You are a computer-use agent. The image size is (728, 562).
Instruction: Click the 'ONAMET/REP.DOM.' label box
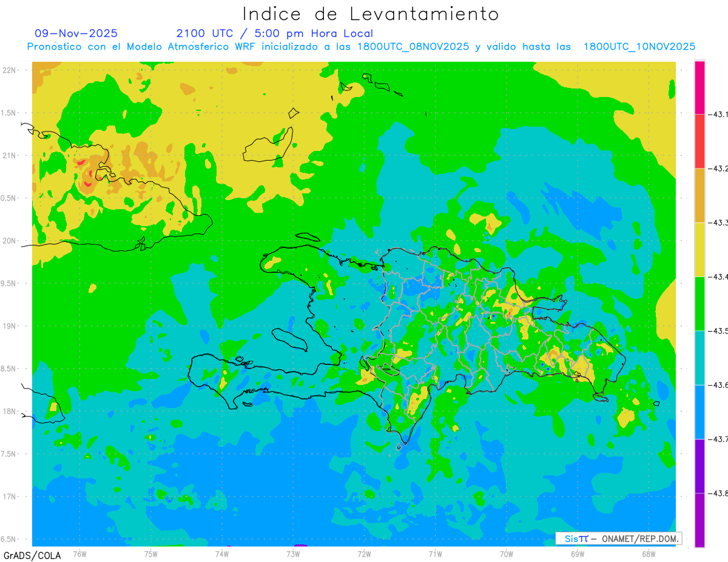[x=618, y=538]
